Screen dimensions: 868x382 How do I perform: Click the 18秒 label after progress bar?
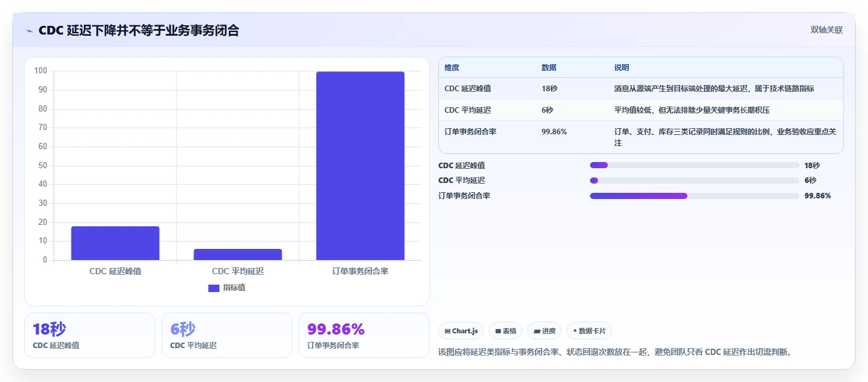point(813,165)
